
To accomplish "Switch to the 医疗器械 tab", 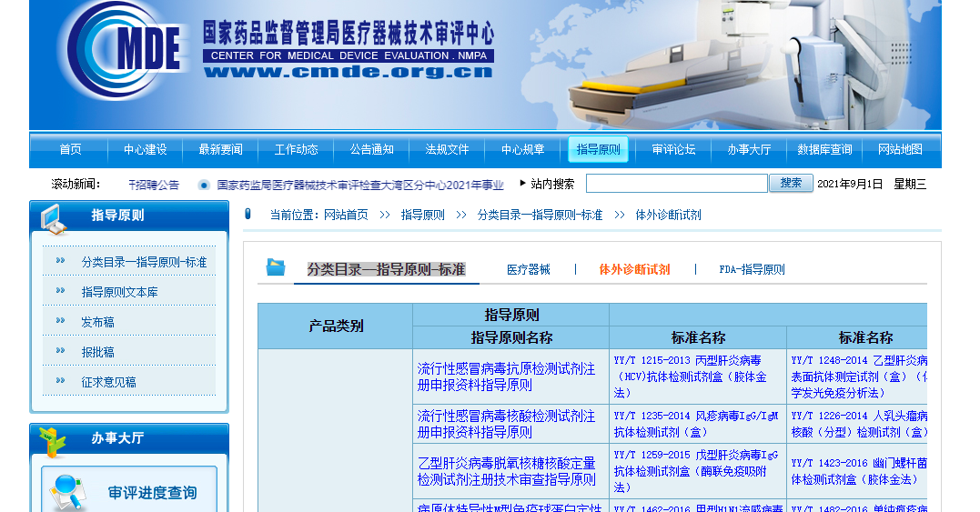I will click(x=528, y=269).
